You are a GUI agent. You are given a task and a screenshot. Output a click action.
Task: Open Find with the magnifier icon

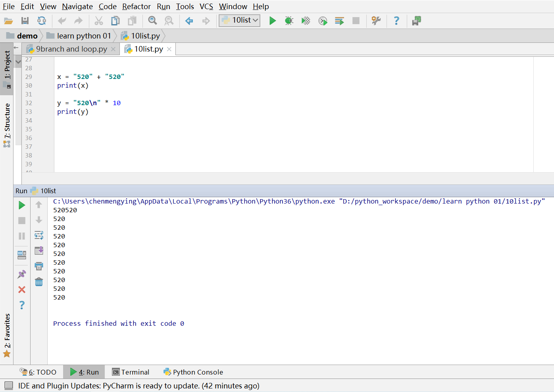pos(152,21)
